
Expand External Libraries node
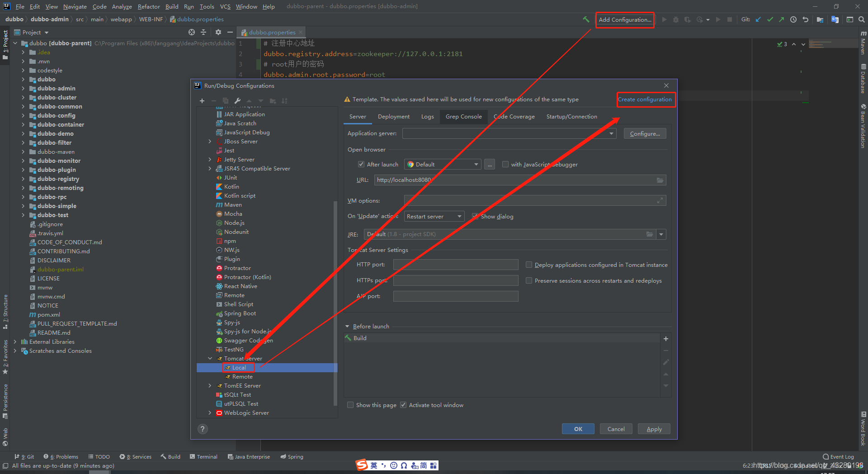(x=15, y=342)
